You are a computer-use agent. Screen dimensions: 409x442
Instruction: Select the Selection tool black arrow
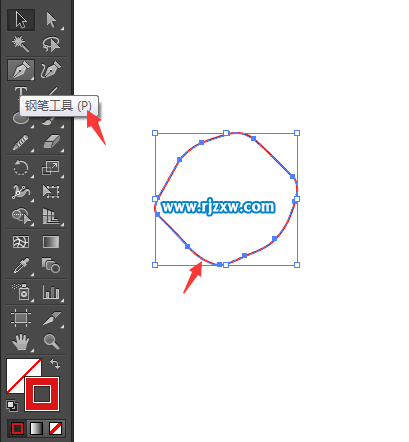(21, 20)
